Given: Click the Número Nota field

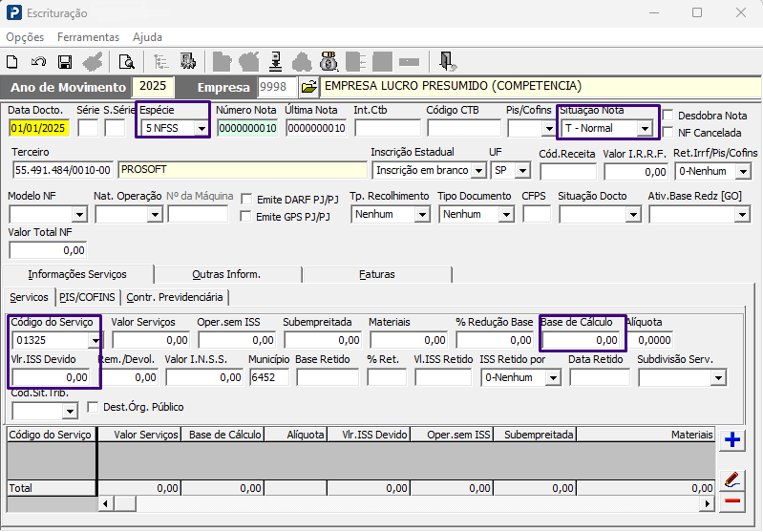Looking at the screenshot, I should pos(247,129).
